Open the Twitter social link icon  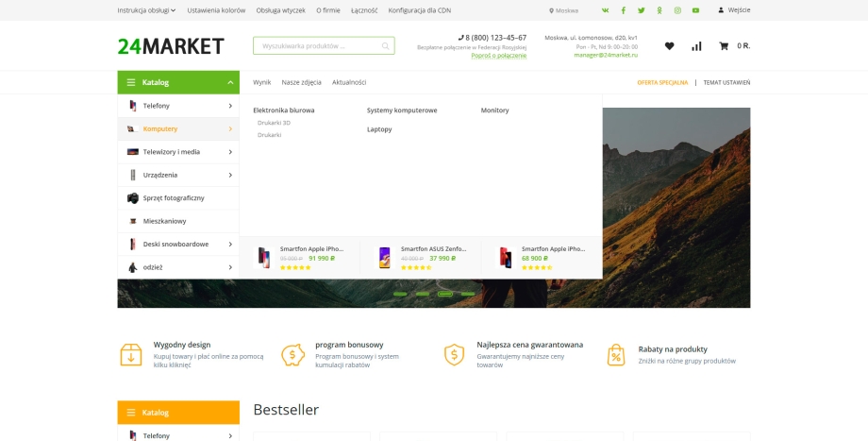click(x=641, y=10)
